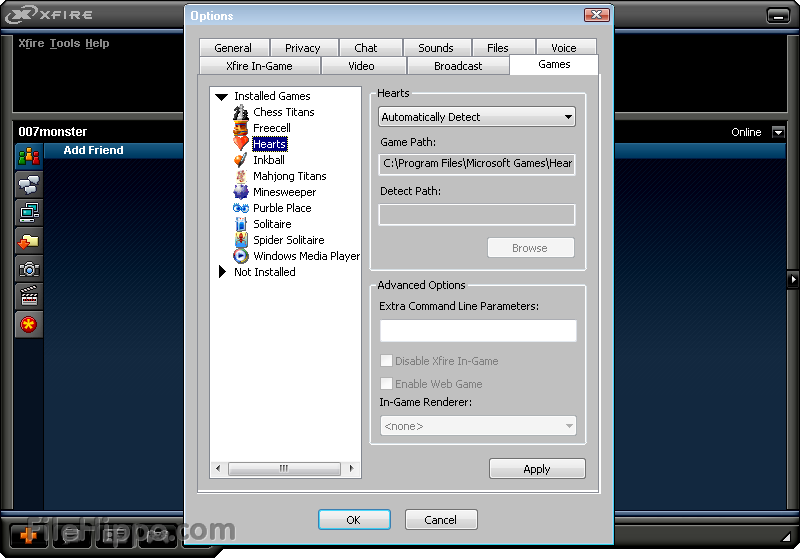Click the game list scroll right arrow

351,468
